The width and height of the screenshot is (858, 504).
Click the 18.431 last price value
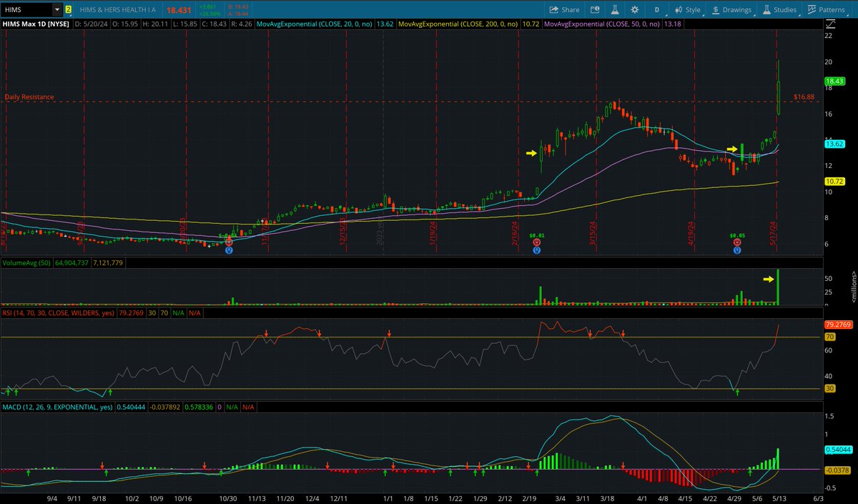click(179, 10)
